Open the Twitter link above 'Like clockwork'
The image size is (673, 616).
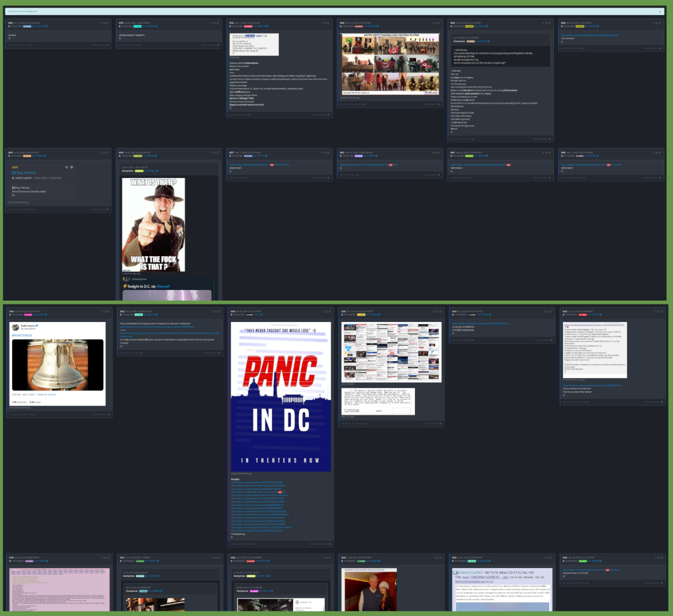pyautogui.click(x=590, y=35)
